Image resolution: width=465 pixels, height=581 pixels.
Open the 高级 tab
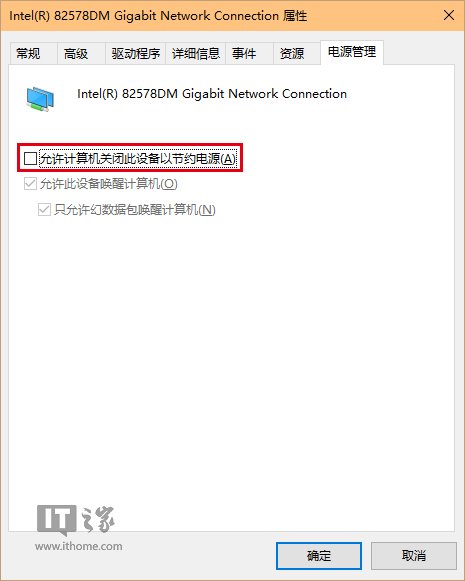click(x=76, y=54)
